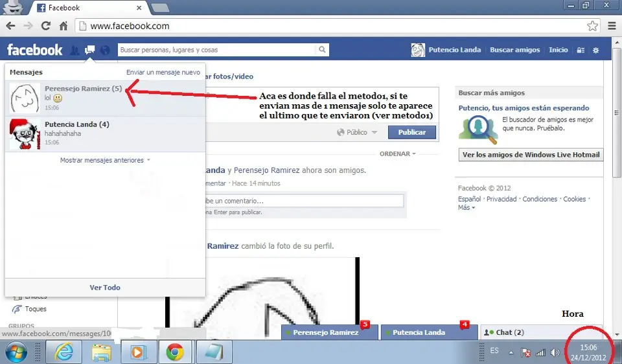Open the Perensejo Ramirez (5) message thread
Screen dimensions: 622x364
[x=105, y=98]
